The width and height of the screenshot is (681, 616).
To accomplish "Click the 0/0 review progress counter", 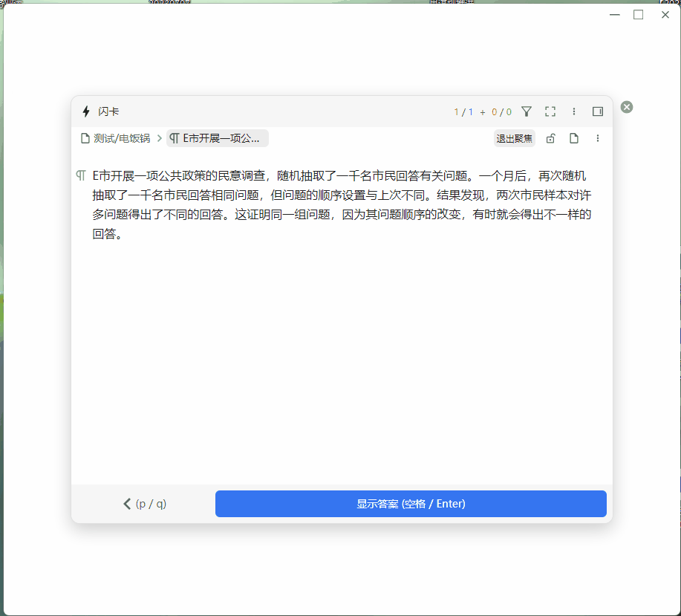I will click(x=501, y=111).
